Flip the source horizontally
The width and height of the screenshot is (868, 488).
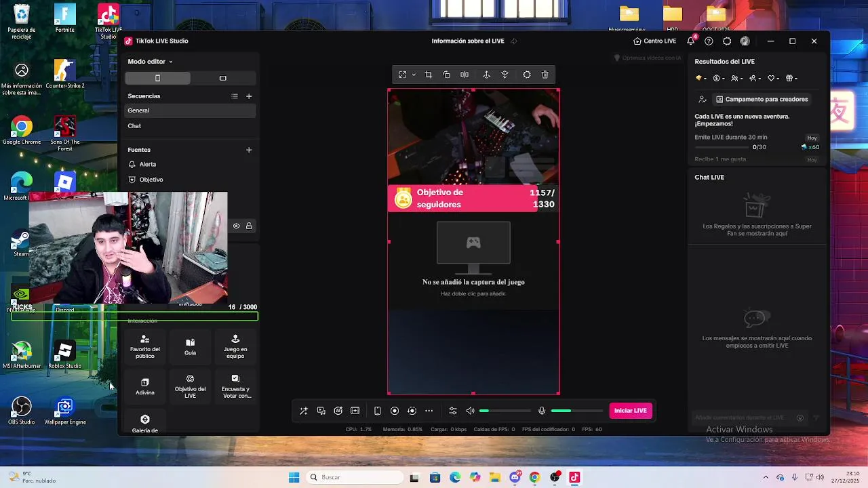(465, 75)
